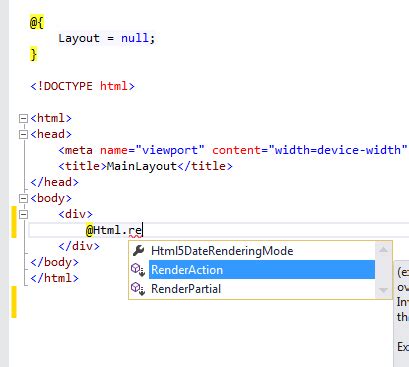Click the closing '</div>' tag
409x367 pixels.
click(79, 246)
